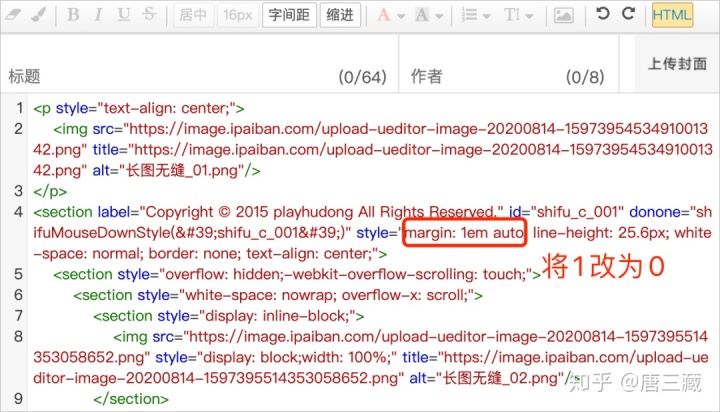Click line number 1 in gutter
Viewport: 720px width, 412px height.
click(x=19, y=108)
